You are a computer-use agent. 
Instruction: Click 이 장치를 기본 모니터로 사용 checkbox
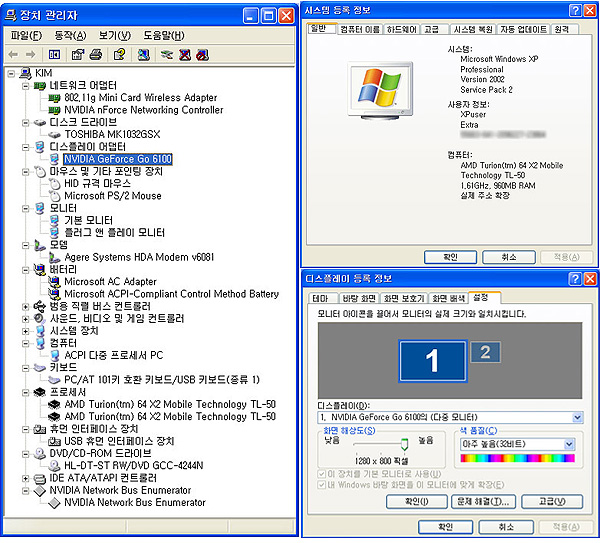coord(321,474)
